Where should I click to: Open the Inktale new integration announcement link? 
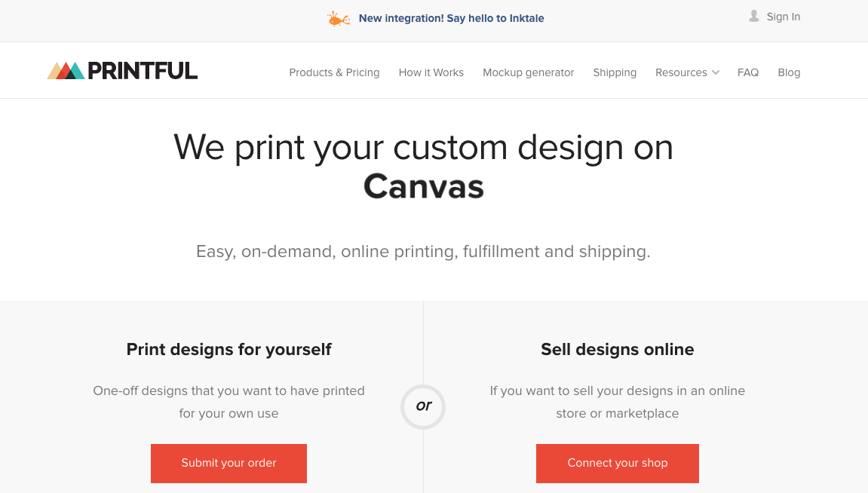click(x=451, y=18)
